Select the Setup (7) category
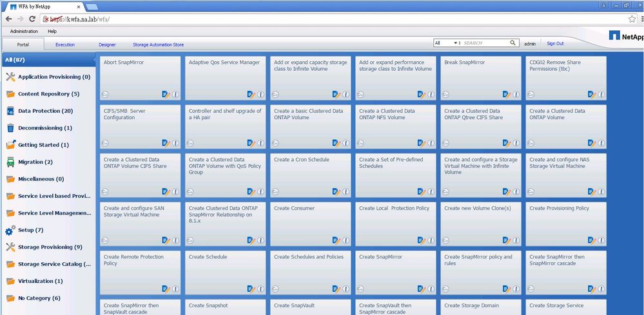644x315 pixels. [x=30, y=230]
